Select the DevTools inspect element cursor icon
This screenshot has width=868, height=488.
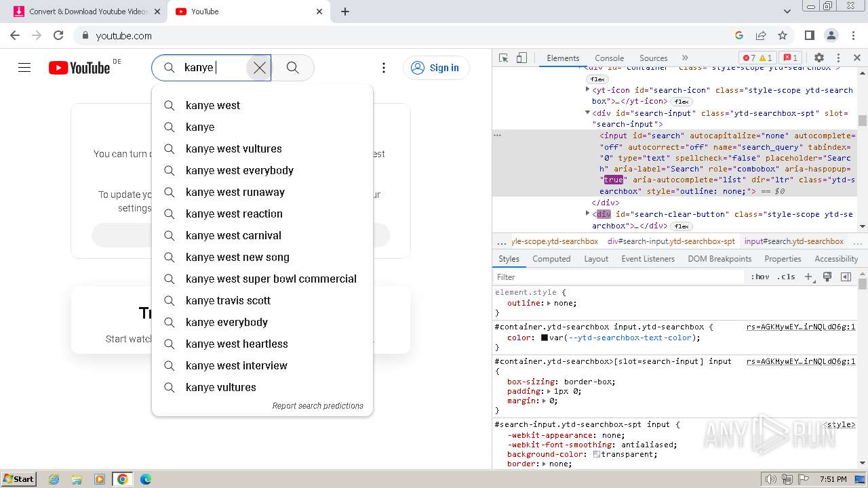coord(503,58)
